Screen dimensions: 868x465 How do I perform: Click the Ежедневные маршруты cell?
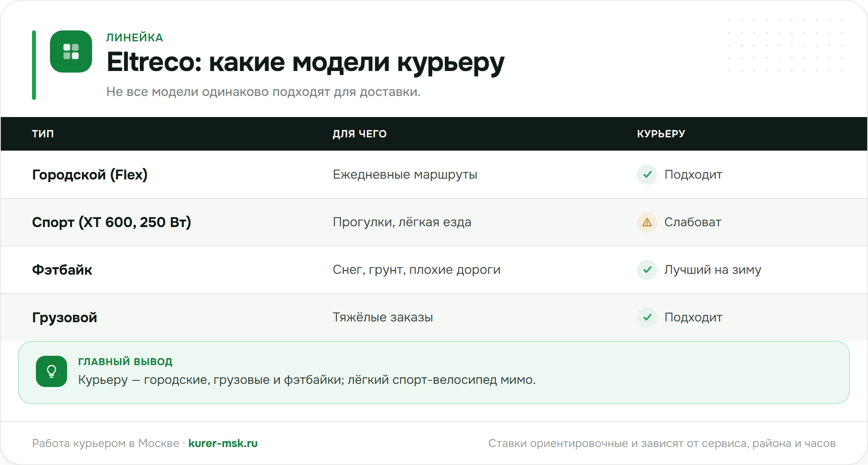coord(405,174)
